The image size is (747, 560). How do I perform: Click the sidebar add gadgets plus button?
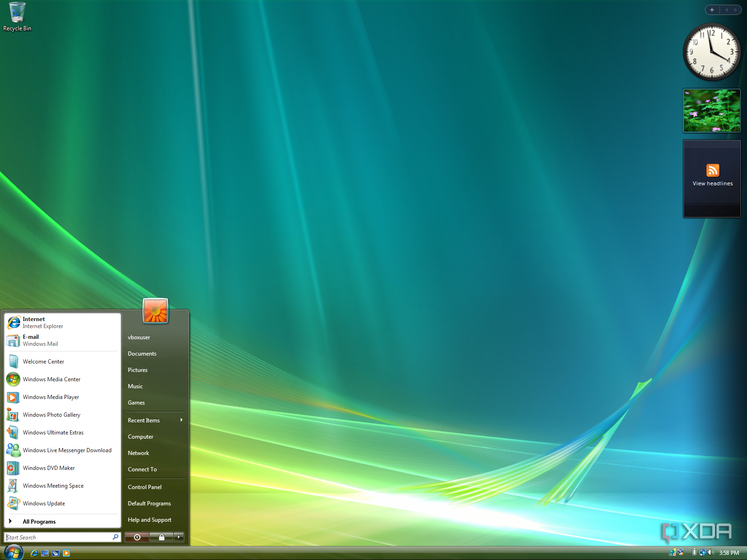click(712, 10)
